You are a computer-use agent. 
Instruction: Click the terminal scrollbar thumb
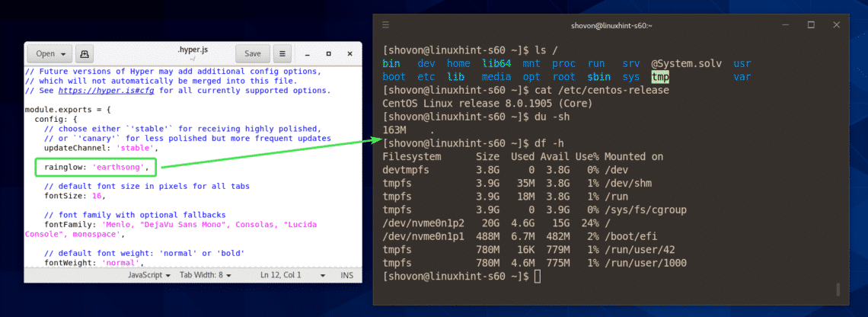coord(837,289)
